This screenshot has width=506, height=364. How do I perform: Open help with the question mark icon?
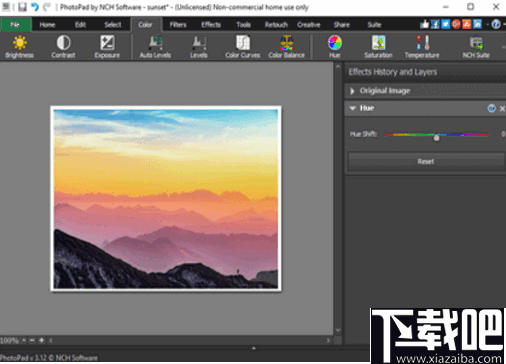tap(496, 24)
